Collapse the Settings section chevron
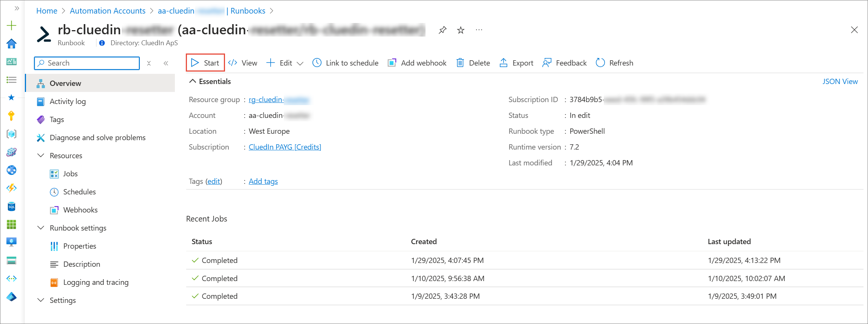The width and height of the screenshot is (868, 324). coord(41,300)
